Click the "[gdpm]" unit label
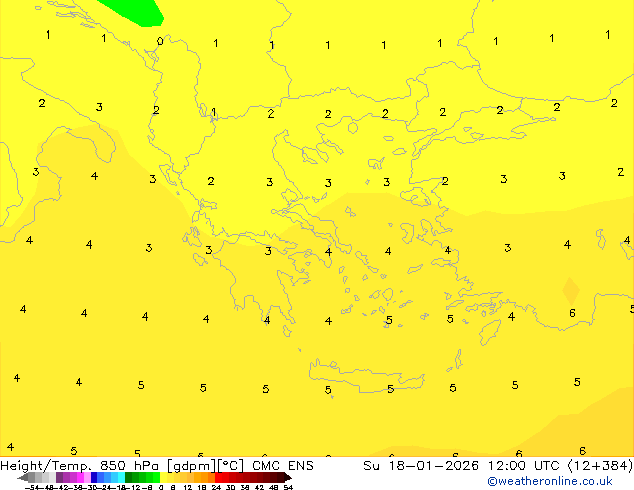 [x=192, y=467]
